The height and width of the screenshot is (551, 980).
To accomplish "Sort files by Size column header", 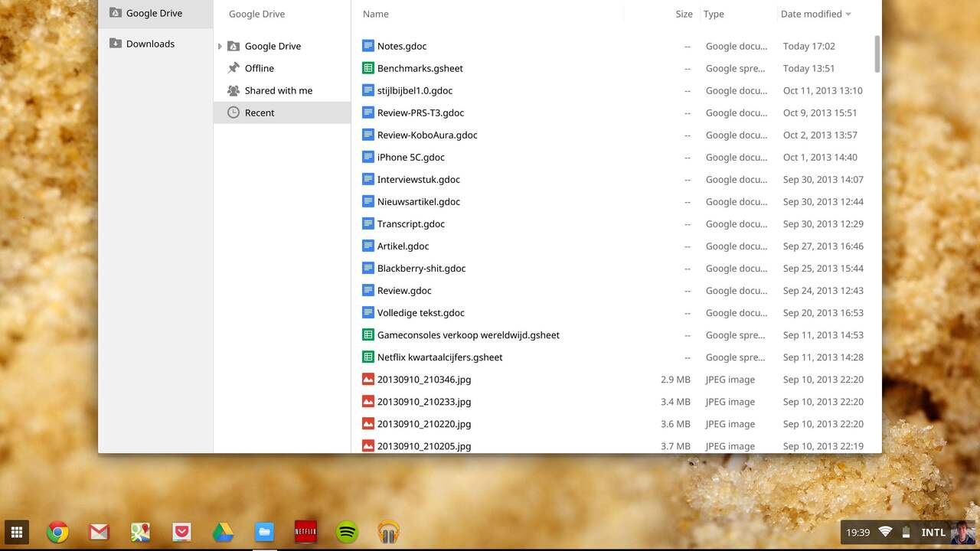I will pyautogui.click(x=684, y=14).
